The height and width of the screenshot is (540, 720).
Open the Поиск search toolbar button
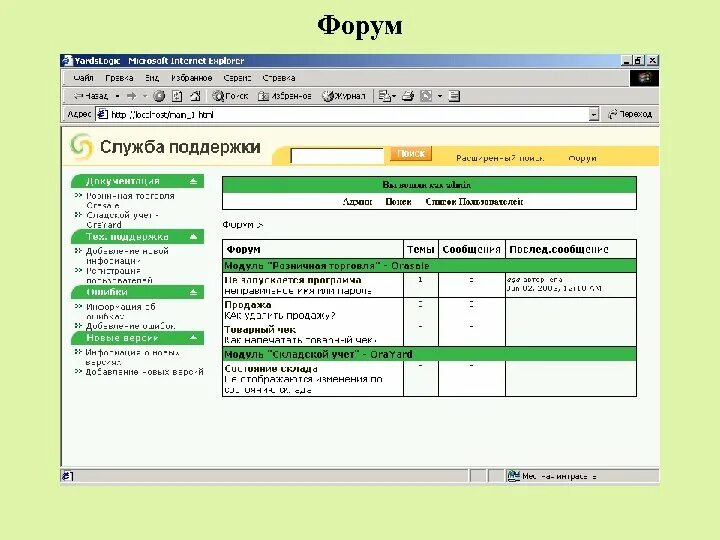click(x=231, y=96)
